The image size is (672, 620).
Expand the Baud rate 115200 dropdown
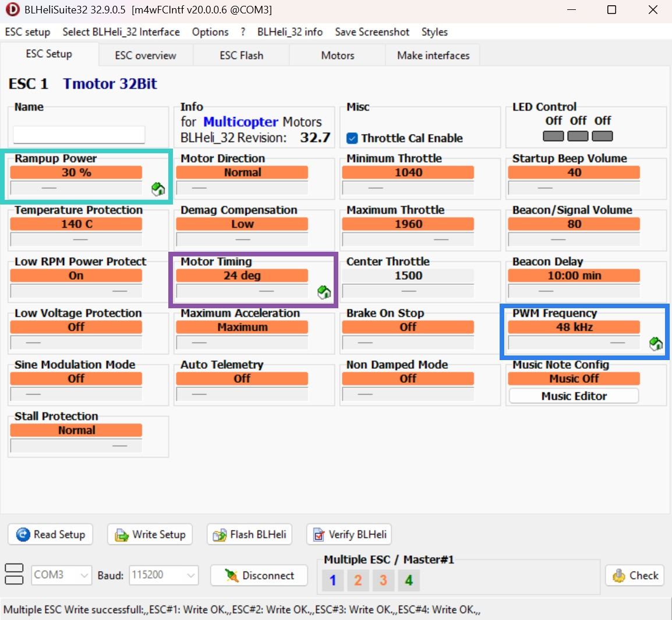(x=164, y=575)
